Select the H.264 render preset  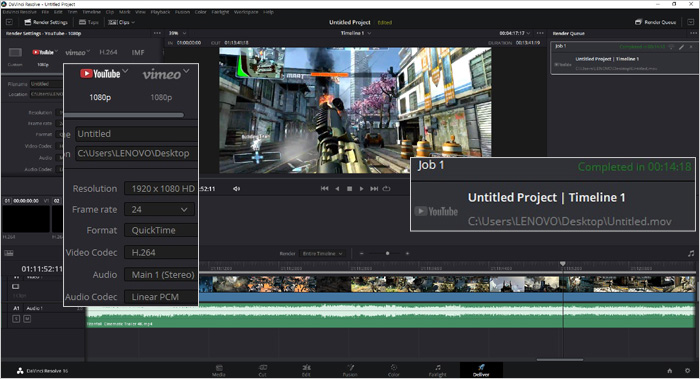[x=108, y=52]
